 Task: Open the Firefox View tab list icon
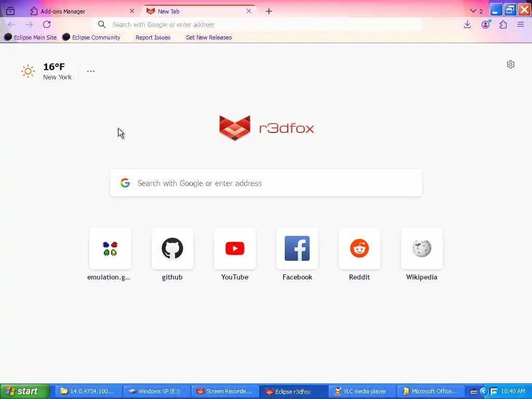coord(10,11)
